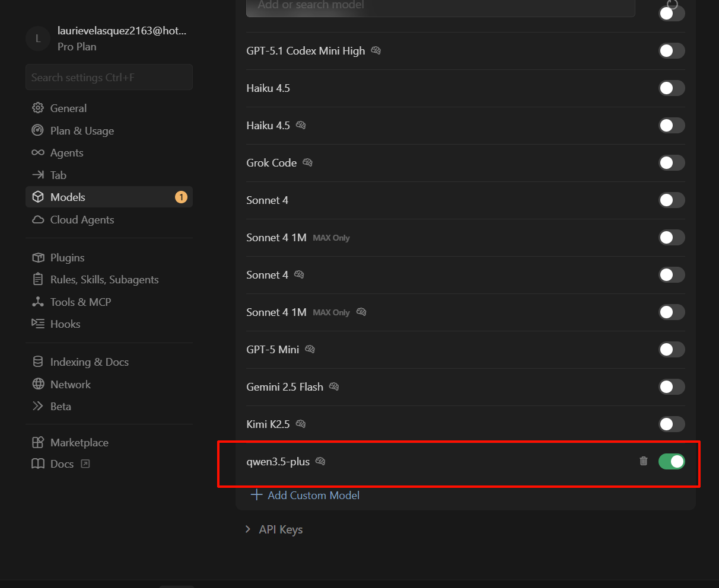Click the orange 1 badge on Models
The height and width of the screenshot is (588, 719).
point(181,197)
